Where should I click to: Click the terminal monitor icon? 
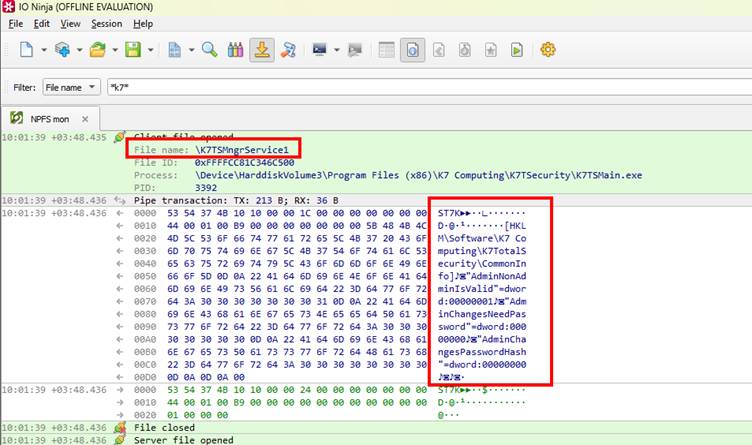[319, 50]
